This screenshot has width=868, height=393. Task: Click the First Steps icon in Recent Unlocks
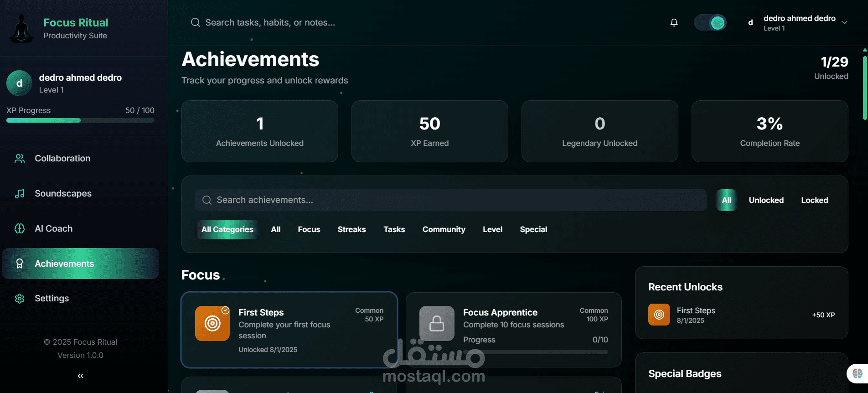point(659,315)
